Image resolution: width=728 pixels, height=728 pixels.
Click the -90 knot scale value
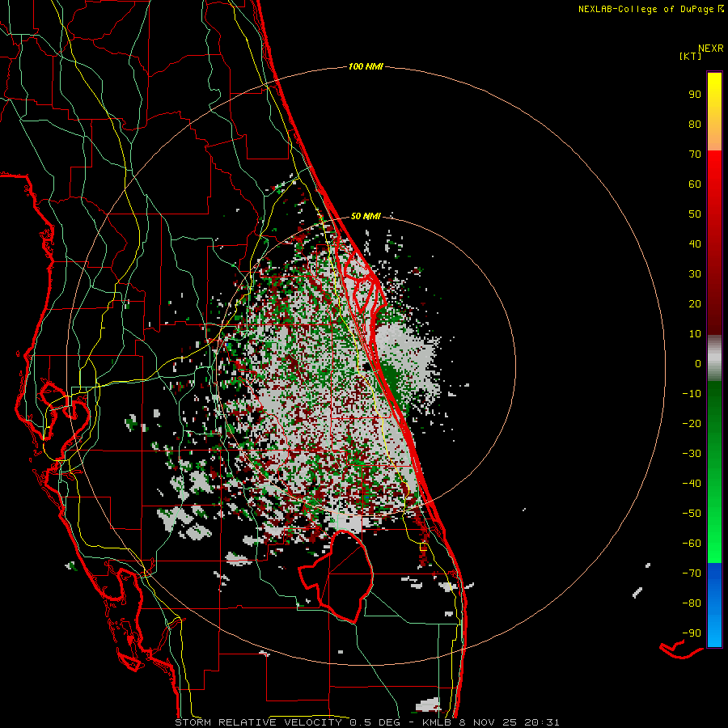click(692, 633)
